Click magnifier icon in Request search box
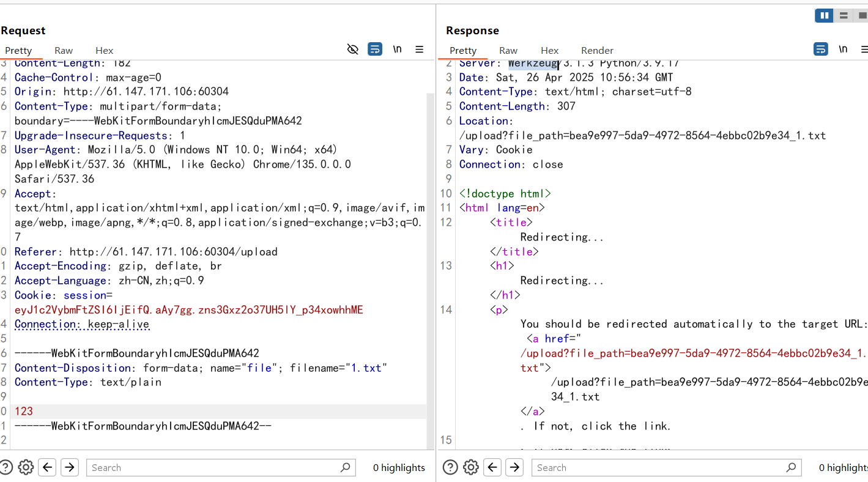 click(346, 467)
